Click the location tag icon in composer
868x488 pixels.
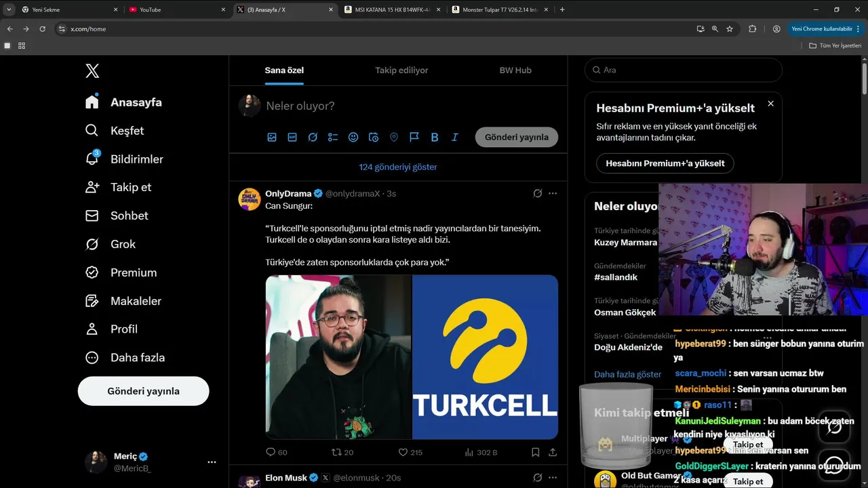coord(394,137)
